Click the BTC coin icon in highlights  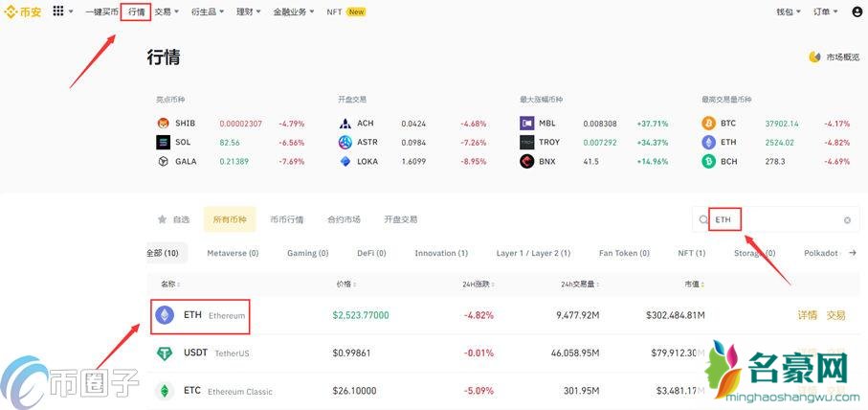coord(708,123)
